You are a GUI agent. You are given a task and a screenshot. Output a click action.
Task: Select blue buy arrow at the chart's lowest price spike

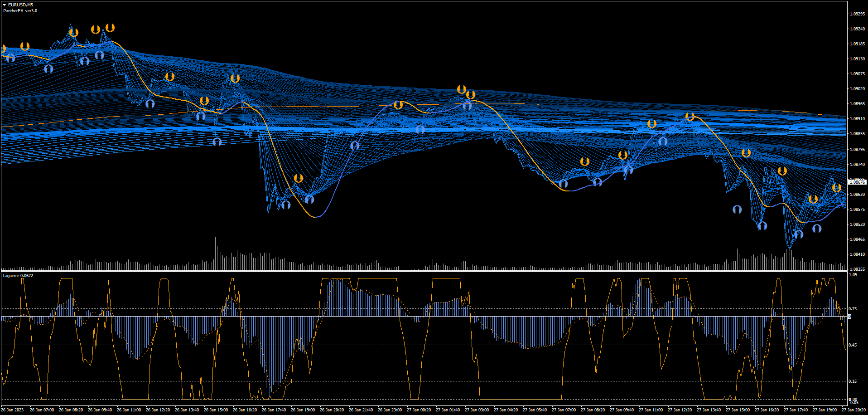(798, 234)
